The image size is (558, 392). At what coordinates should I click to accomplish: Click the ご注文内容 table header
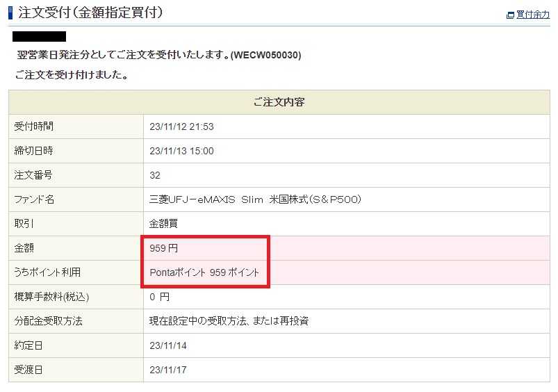pos(279,102)
